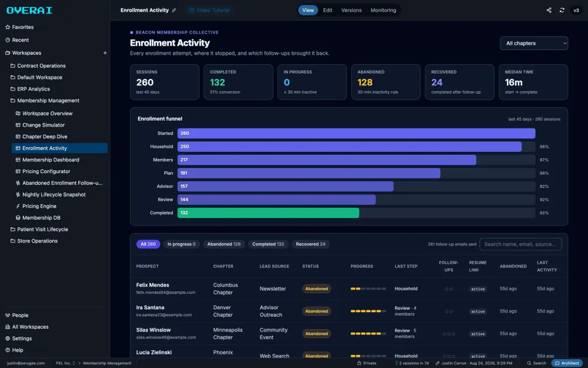Collapse the Membership Management folder

click(45, 101)
